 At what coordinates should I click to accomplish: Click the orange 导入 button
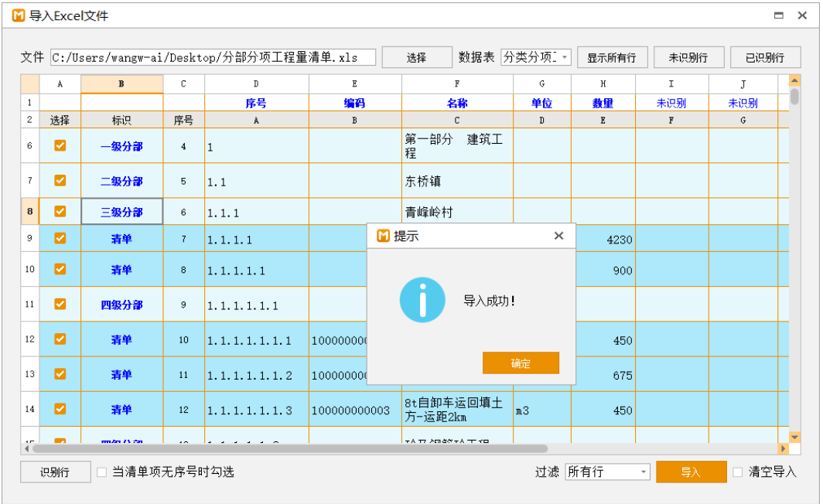[691, 472]
